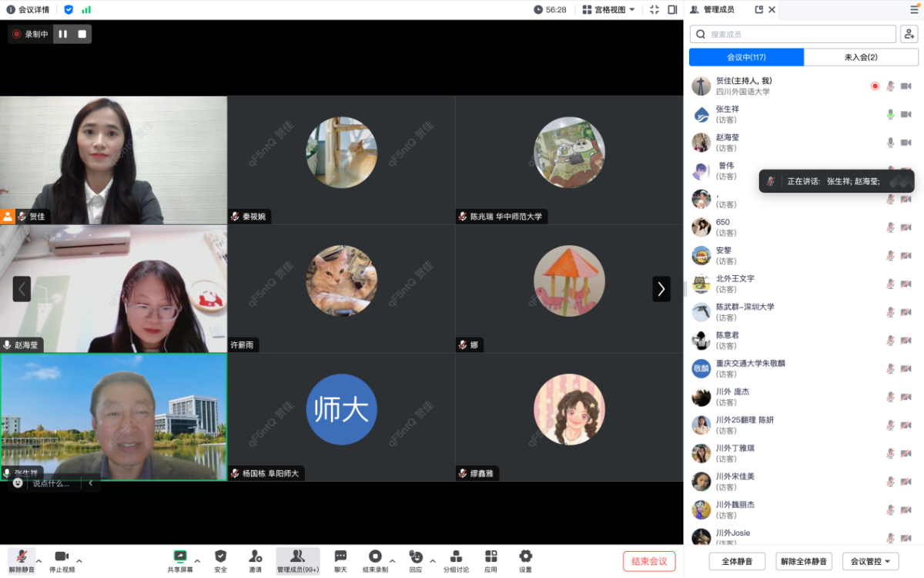The height and width of the screenshot is (578, 924).
Task: Pause the recording
Action: coord(63,34)
